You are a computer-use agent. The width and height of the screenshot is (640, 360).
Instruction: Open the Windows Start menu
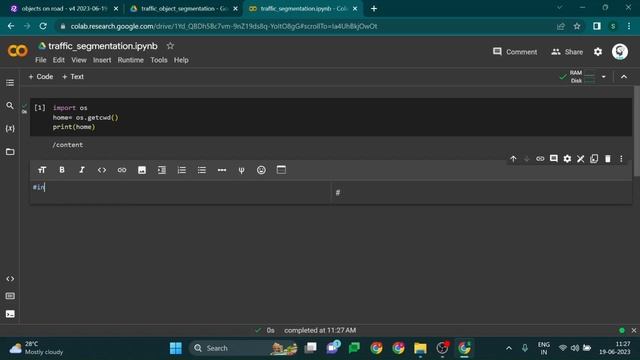click(x=176, y=348)
